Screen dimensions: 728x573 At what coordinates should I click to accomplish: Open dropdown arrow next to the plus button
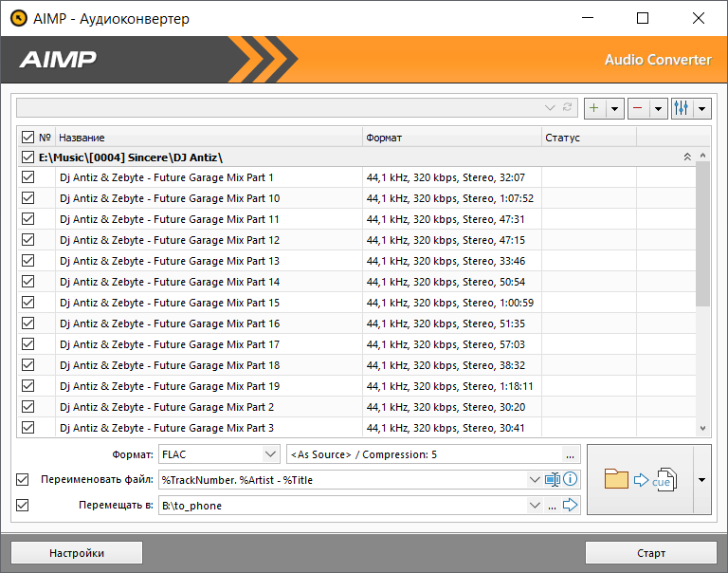pos(614,108)
